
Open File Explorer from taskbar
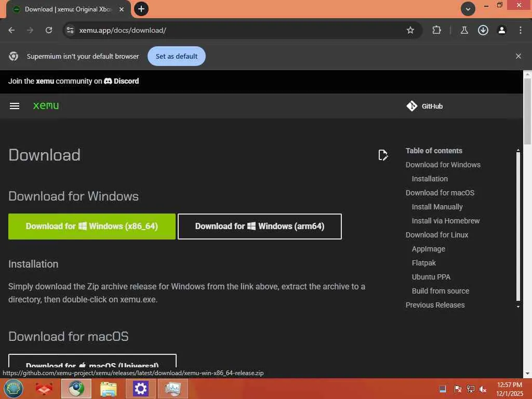pos(109,389)
